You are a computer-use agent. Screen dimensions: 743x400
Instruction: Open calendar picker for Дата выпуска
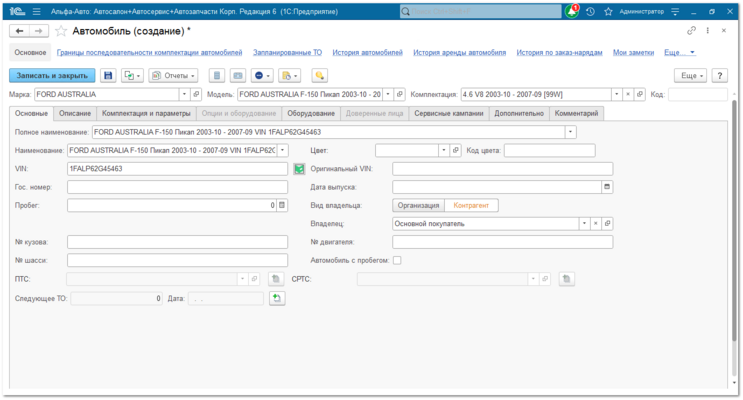click(607, 187)
